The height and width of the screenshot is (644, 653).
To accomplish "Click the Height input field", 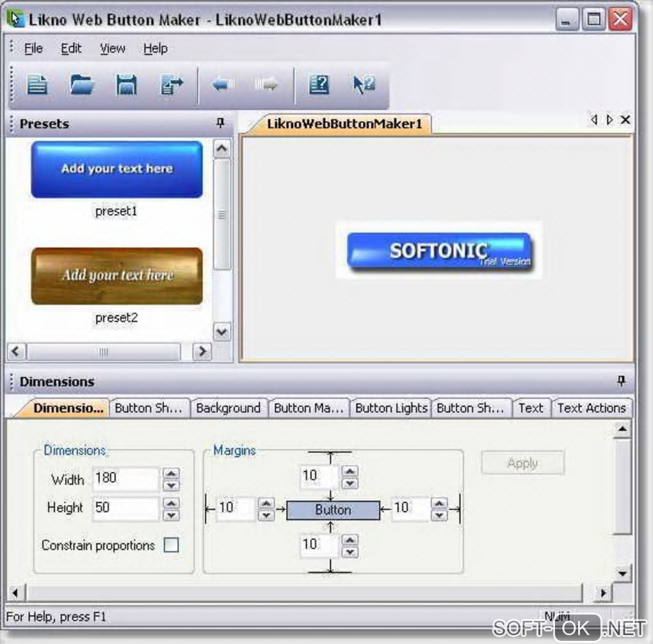I will coord(125,508).
